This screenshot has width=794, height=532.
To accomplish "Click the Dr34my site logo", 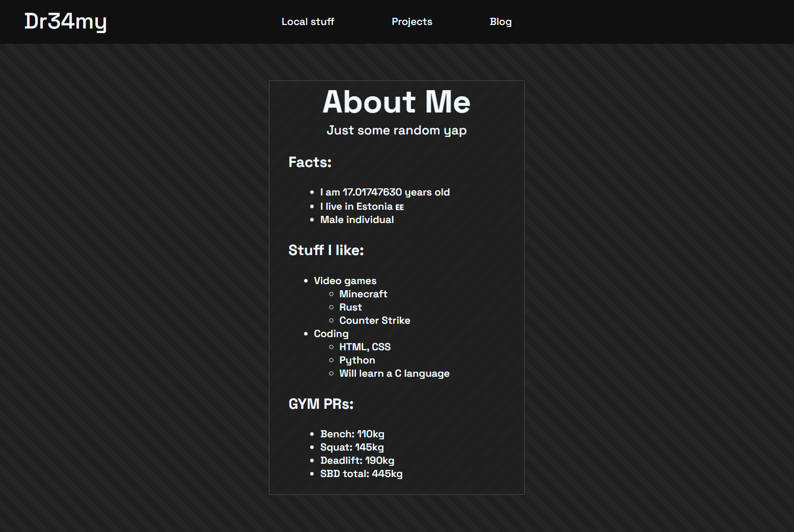I will (x=65, y=21).
